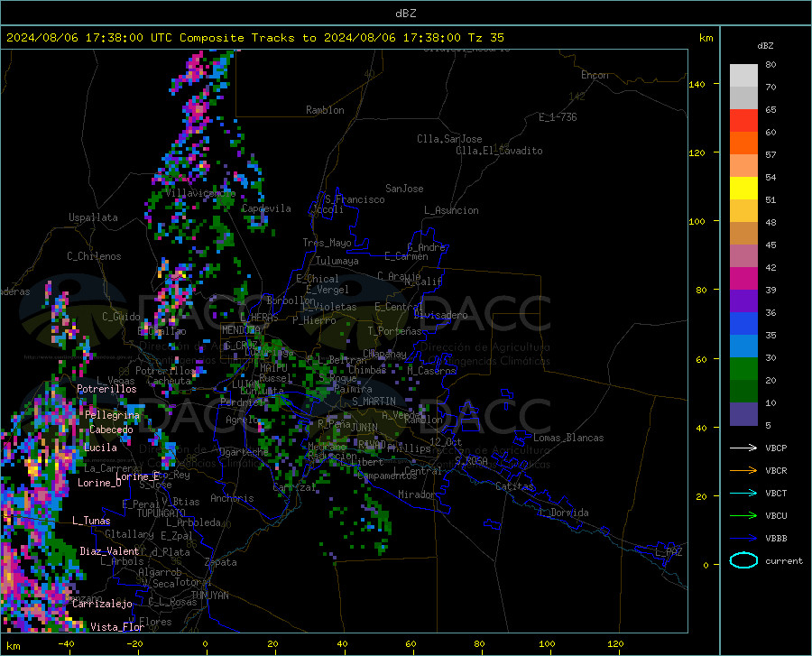This screenshot has width=812, height=656.
Task: Select the red 60 dBZ color swatch
Action: (x=743, y=121)
